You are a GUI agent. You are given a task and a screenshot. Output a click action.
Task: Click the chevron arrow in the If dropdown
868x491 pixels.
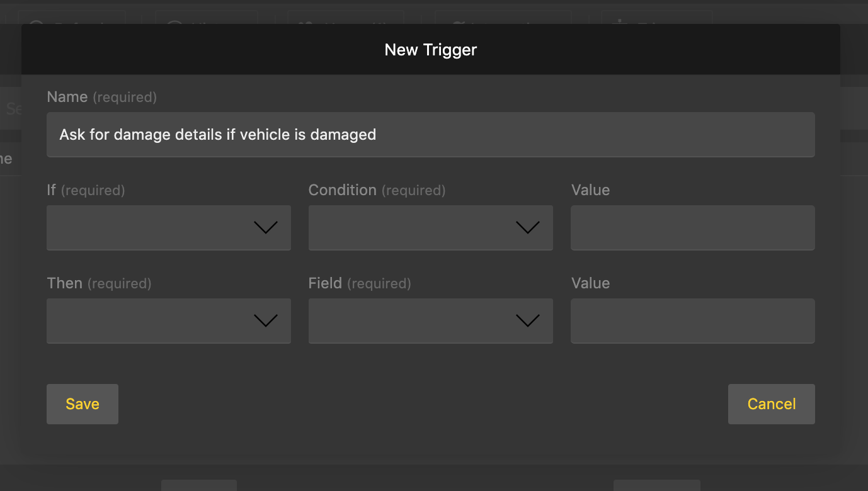point(265,228)
